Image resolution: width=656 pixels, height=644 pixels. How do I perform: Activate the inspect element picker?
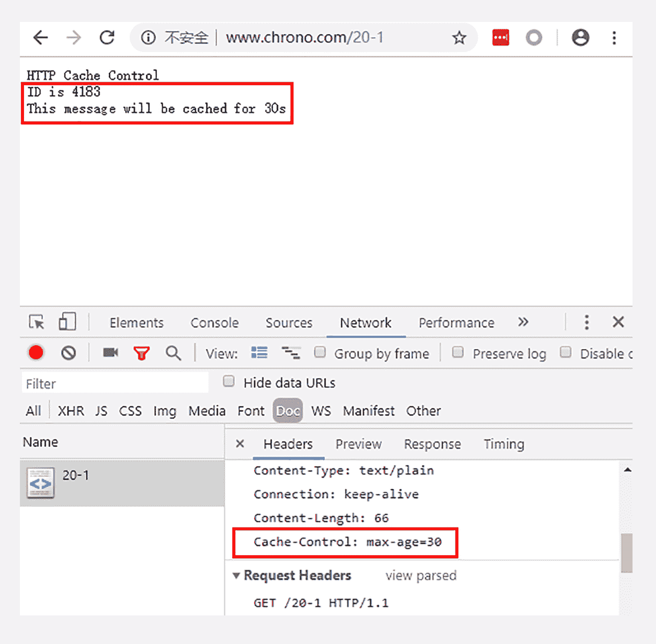tap(37, 322)
